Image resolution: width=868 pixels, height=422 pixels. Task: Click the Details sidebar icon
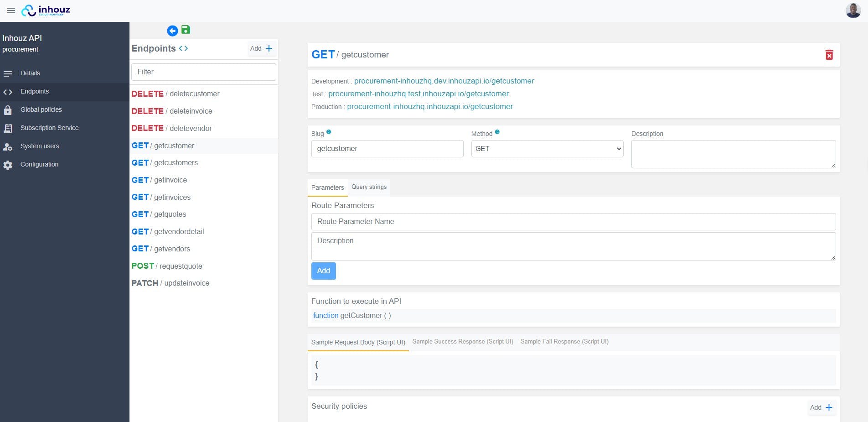pyautogui.click(x=8, y=73)
